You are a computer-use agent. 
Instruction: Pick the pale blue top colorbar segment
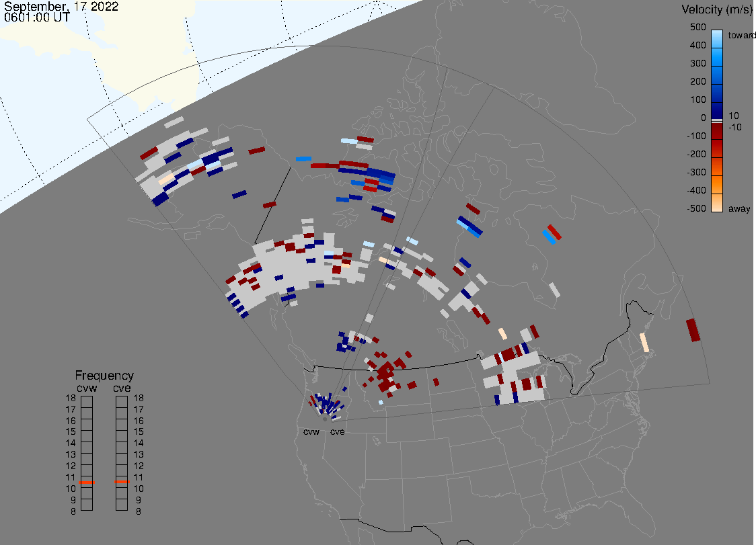pos(717,38)
